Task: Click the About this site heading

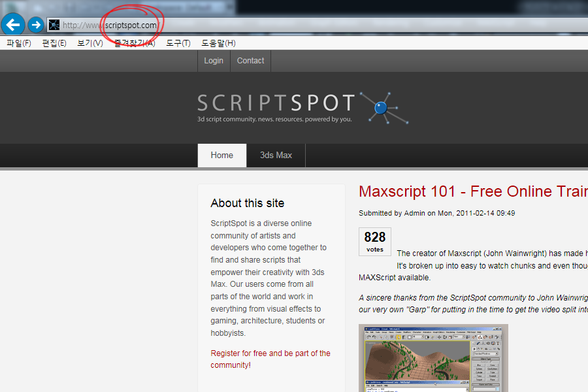Action: click(248, 203)
